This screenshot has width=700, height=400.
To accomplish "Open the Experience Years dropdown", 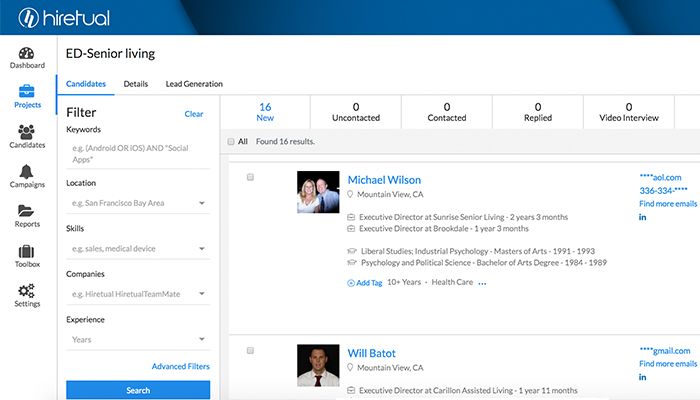I will 138,339.
